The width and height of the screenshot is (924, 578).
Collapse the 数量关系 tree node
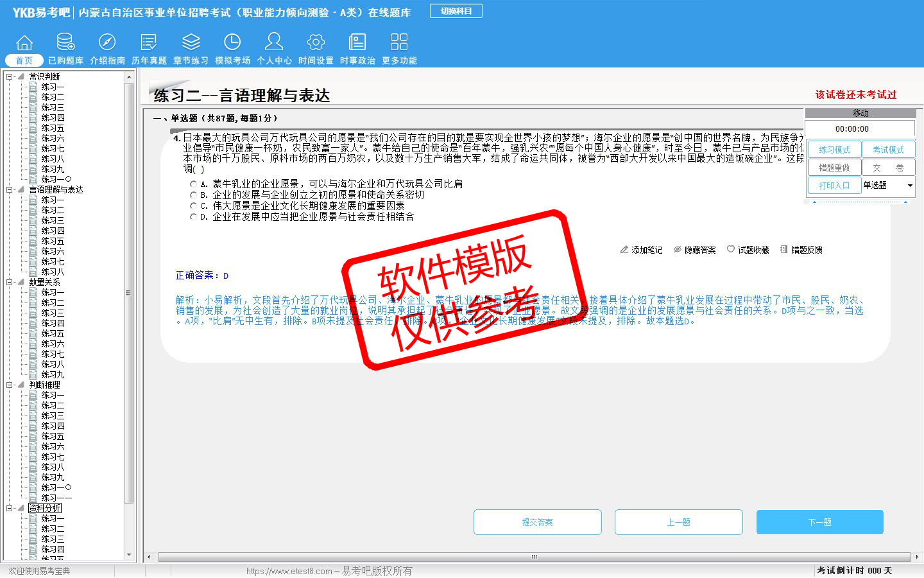[x=10, y=282]
